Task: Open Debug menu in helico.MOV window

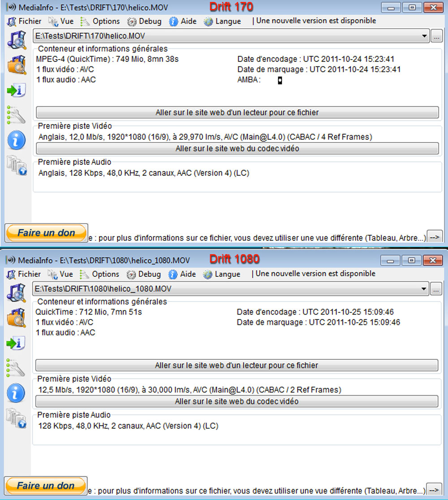Action: pos(144,22)
